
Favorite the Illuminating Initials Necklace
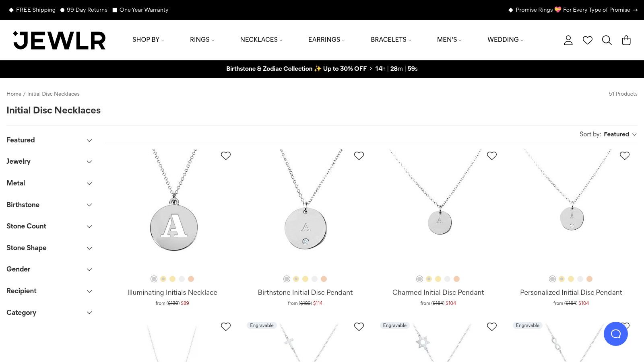click(x=226, y=156)
